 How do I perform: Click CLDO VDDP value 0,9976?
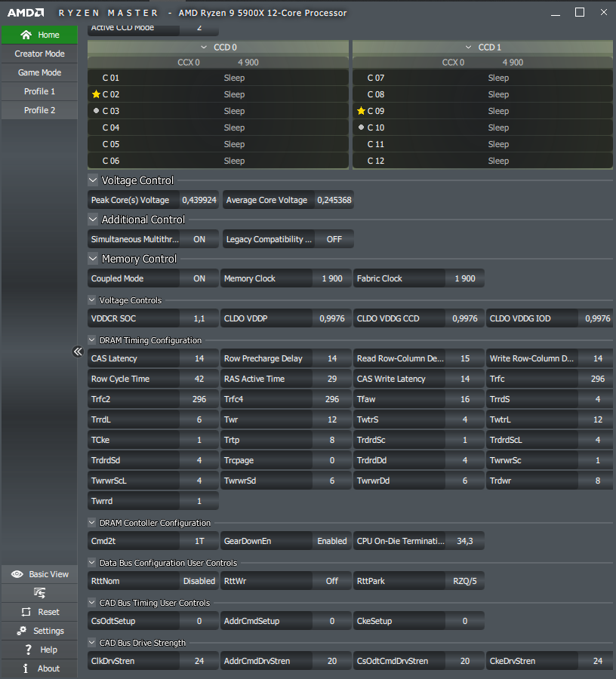(x=332, y=318)
